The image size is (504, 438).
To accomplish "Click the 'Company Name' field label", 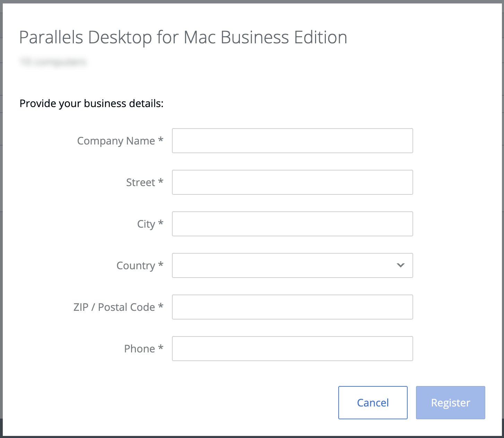I will [116, 141].
